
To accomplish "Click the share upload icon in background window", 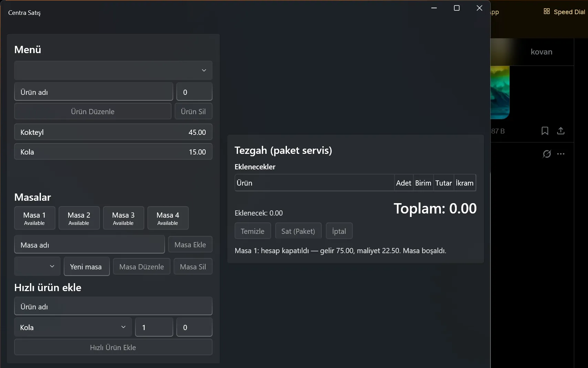I will tap(561, 131).
